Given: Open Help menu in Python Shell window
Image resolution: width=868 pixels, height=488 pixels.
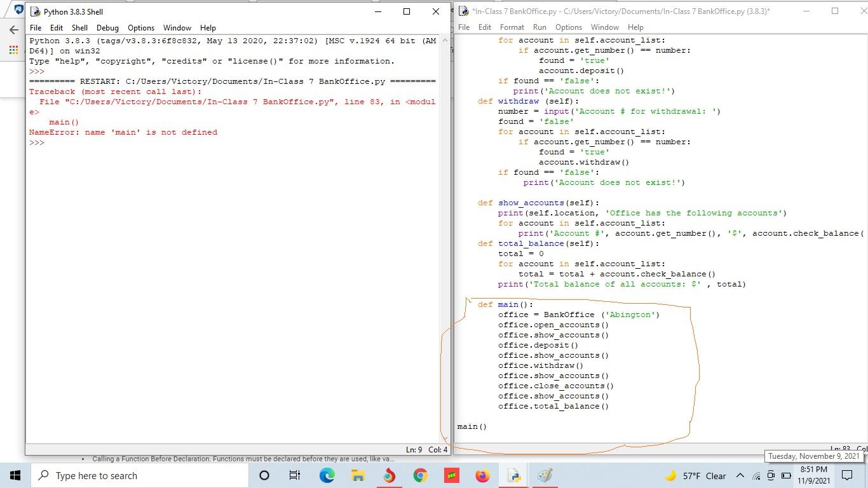Looking at the screenshot, I should tap(208, 28).
